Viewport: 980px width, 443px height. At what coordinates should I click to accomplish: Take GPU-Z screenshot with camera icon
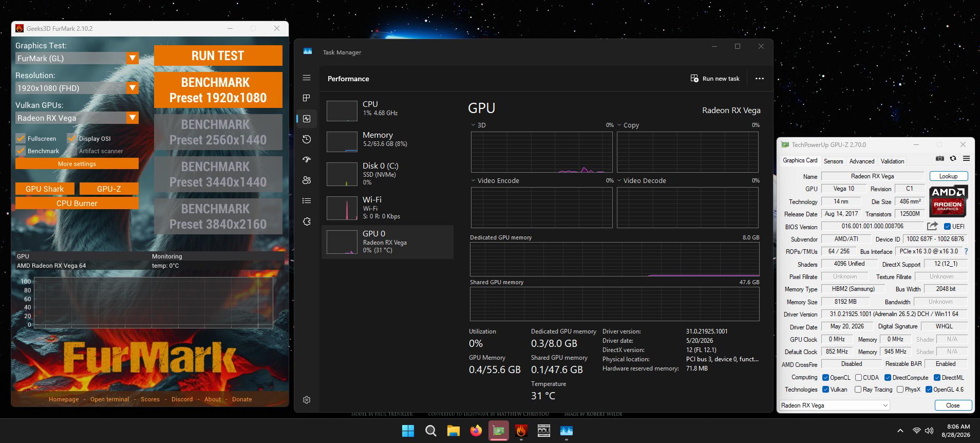(x=939, y=159)
